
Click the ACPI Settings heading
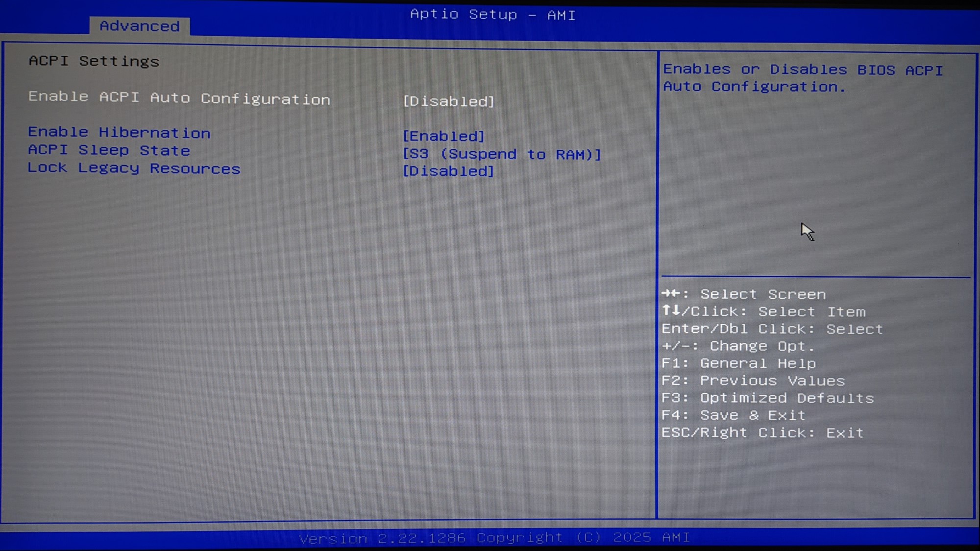pyautogui.click(x=94, y=61)
